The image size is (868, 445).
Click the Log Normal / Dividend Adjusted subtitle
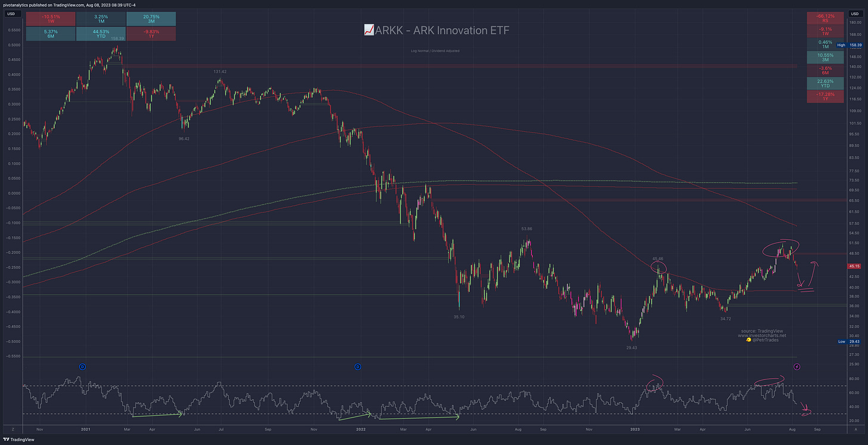pyautogui.click(x=435, y=51)
